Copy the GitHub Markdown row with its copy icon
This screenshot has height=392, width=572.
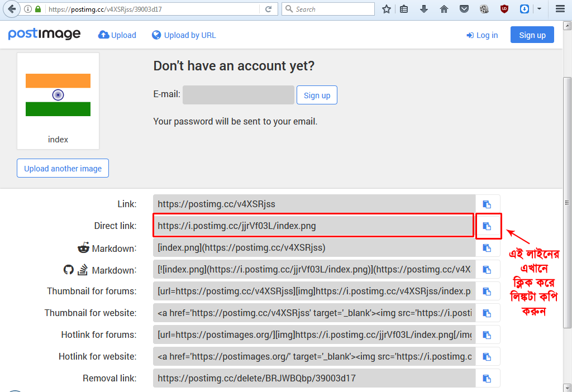tap(487, 270)
